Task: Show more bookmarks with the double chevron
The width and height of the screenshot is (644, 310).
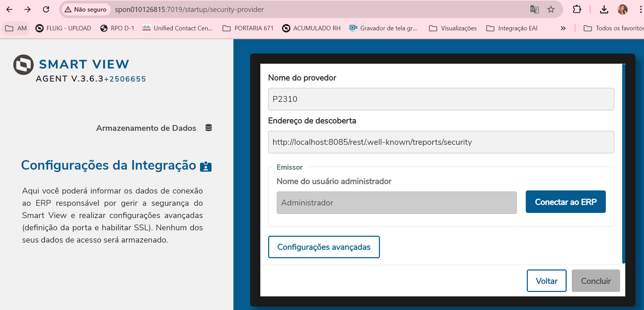Action: [x=563, y=28]
